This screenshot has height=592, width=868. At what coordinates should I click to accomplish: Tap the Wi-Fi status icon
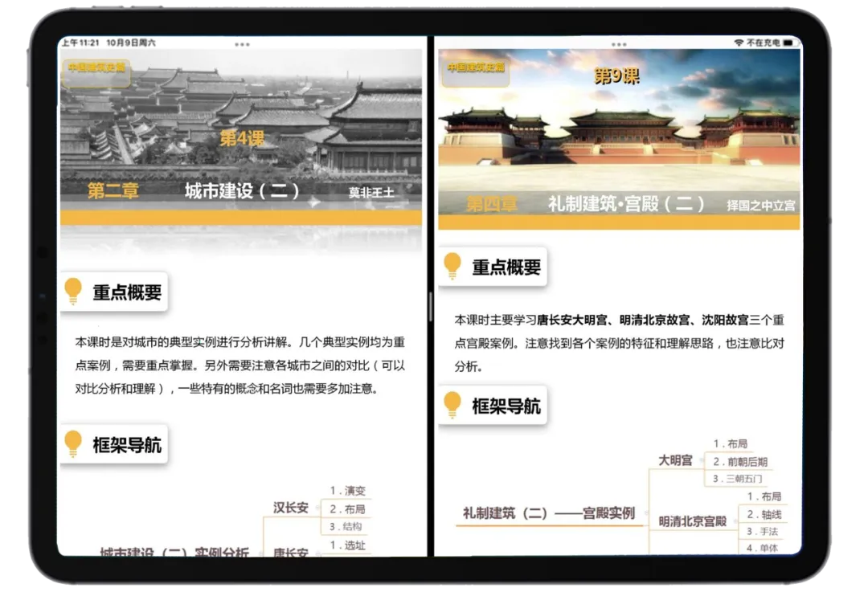[x=739, y=43]
